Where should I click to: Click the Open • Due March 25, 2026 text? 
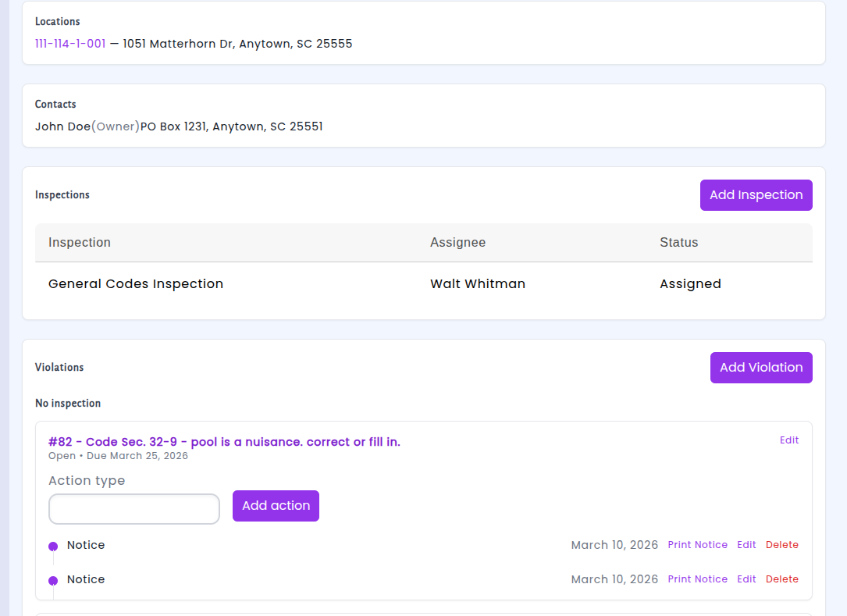119,455
